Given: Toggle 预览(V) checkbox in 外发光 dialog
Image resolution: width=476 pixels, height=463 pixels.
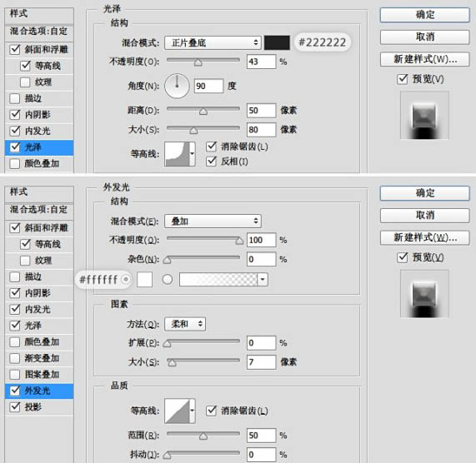Looking at the screenshot, I should pyautogui.click(x=403, y=257).
